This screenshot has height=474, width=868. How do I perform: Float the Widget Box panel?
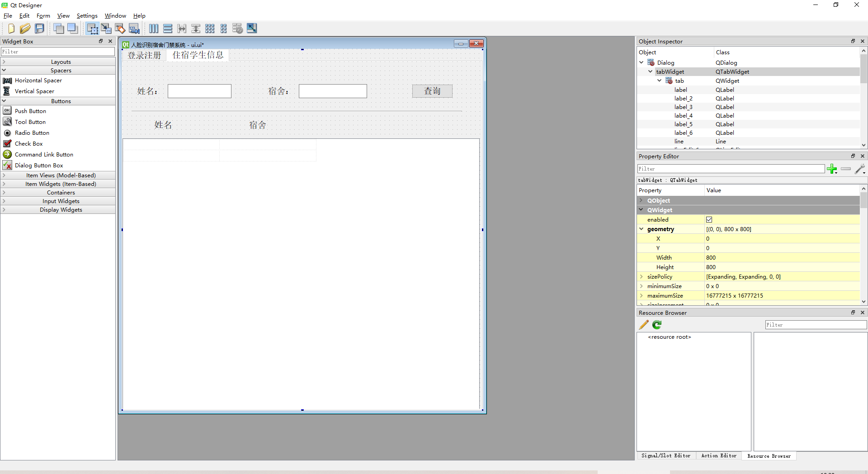point(101,41)
